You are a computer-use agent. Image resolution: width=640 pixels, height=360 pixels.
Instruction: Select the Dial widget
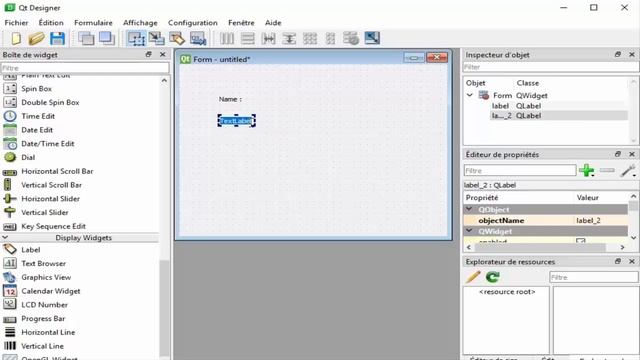28,158
